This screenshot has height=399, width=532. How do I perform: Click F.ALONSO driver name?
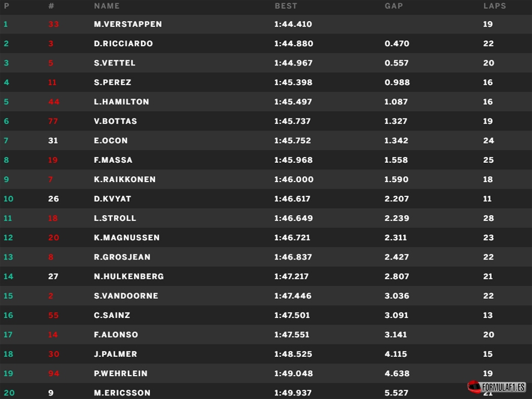pos(116,335)
